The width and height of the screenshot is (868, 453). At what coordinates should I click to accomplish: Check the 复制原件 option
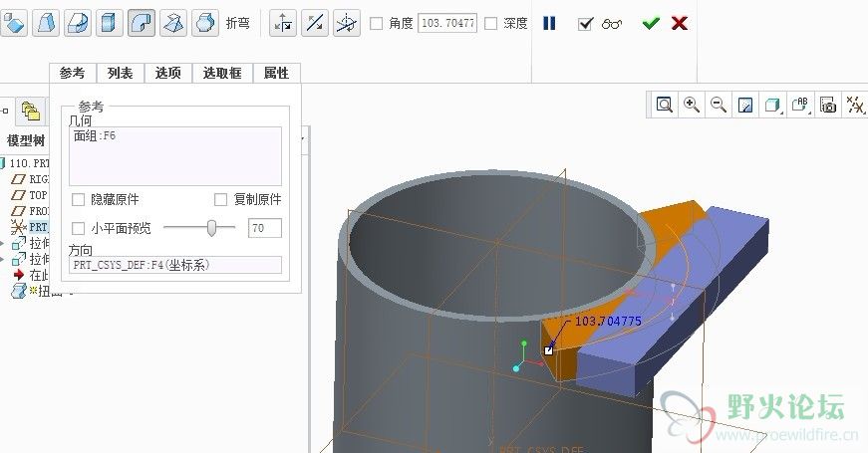(220, 199)
